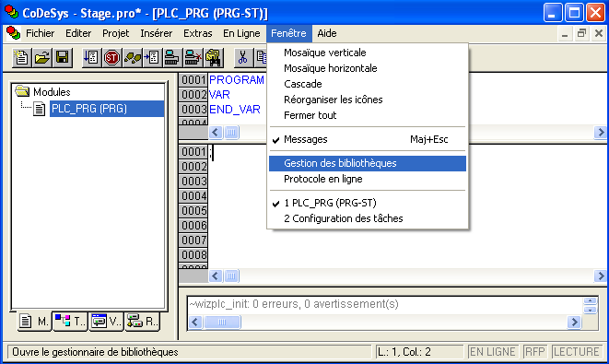The image size is (609, 364).
Task: Click the New file toolbar icon
Action: tap(22, 57)
